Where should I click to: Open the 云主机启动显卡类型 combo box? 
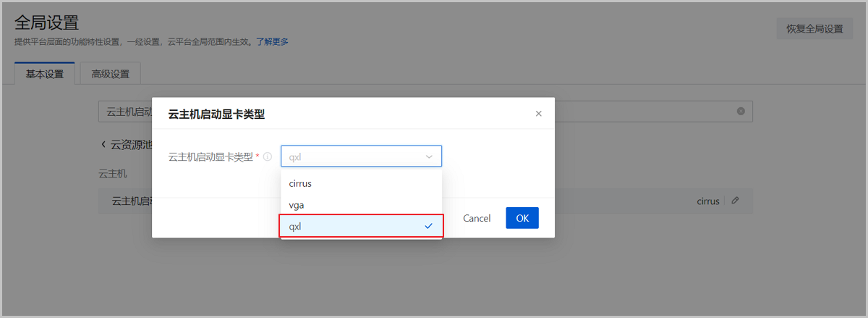tap(354, 156)
